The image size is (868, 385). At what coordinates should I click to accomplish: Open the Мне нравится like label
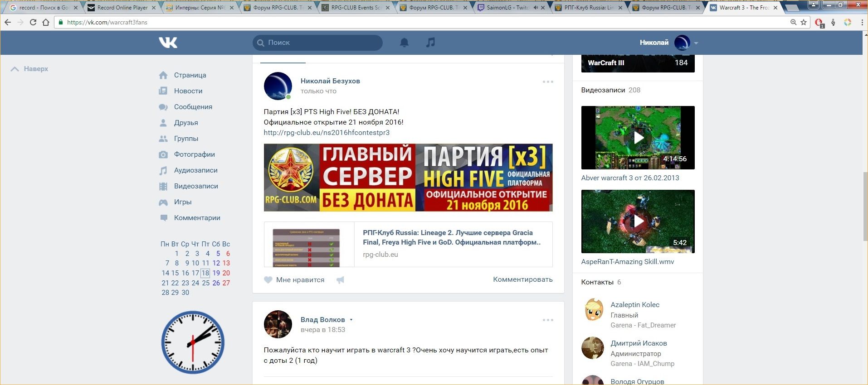[x=300, y=280]
